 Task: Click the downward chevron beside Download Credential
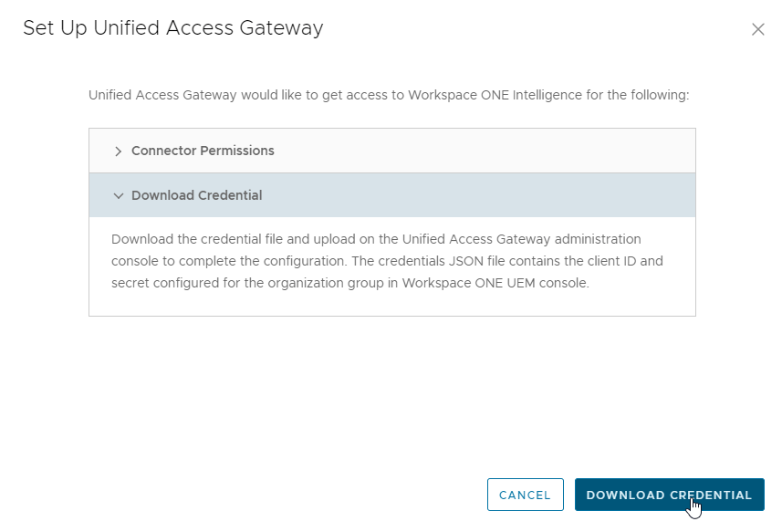pos(119,195)
